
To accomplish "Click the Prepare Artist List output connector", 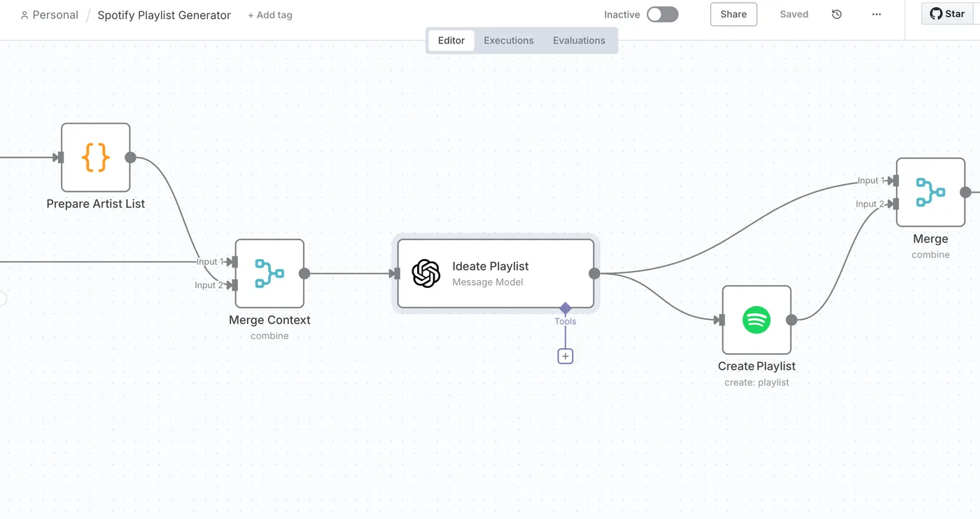I will click(130, 158).
